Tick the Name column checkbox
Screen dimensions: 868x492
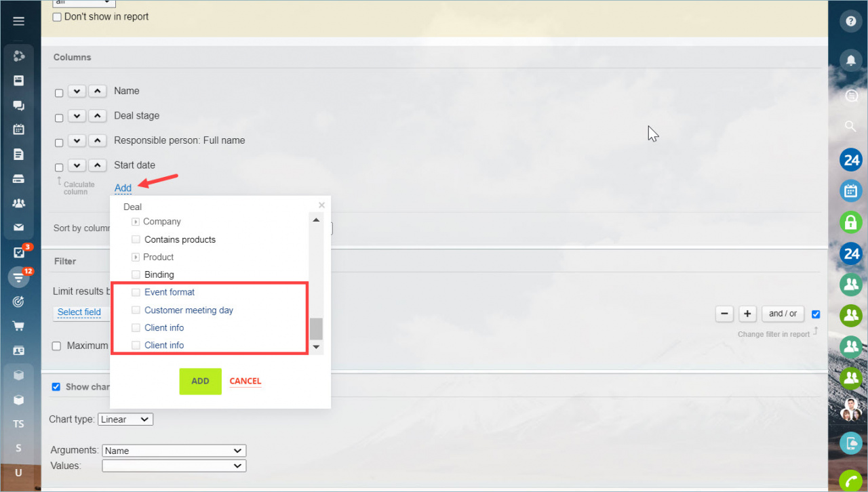[59, 93]
